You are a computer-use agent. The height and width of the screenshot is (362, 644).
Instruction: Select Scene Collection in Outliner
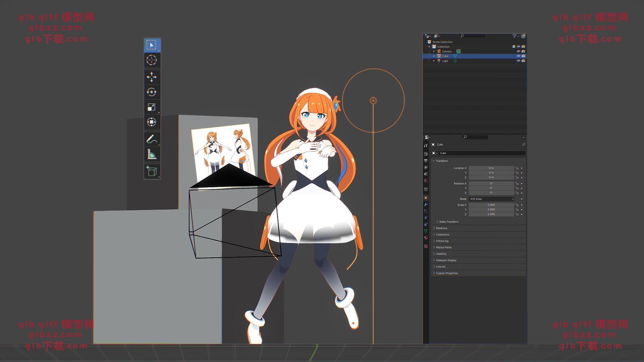point(442,42)
